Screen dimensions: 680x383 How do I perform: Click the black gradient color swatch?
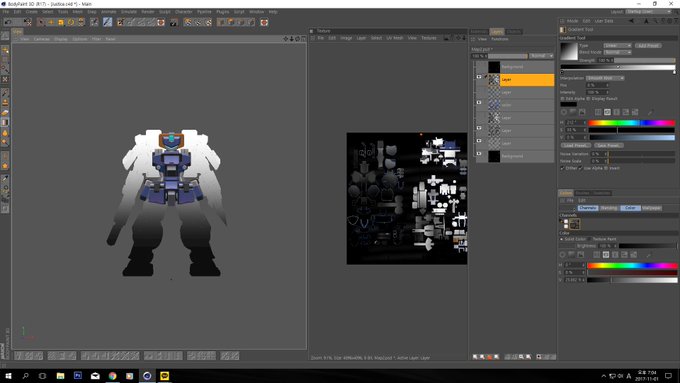[x=569, y=104]
